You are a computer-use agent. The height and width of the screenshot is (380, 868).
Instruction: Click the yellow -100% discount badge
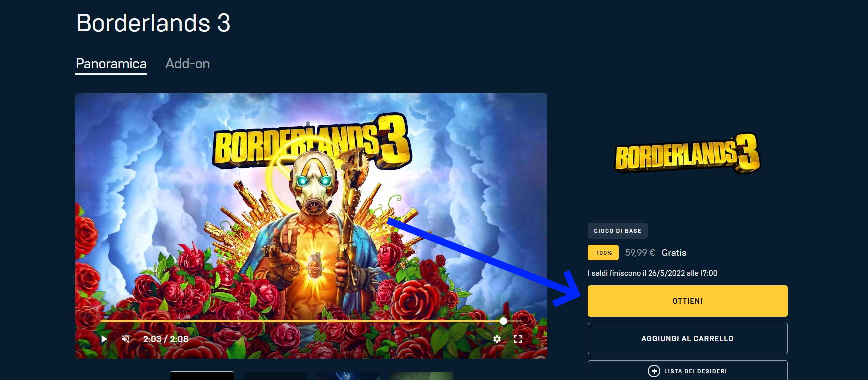[x=603, y=253]
